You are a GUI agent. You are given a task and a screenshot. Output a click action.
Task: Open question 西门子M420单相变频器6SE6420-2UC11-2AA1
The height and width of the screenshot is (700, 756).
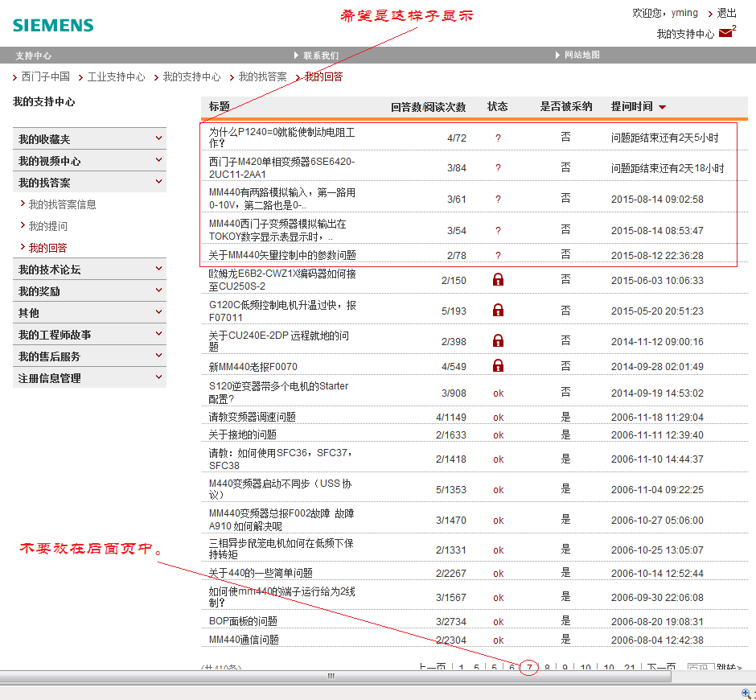pyautogui.click(x=281, y=168)
